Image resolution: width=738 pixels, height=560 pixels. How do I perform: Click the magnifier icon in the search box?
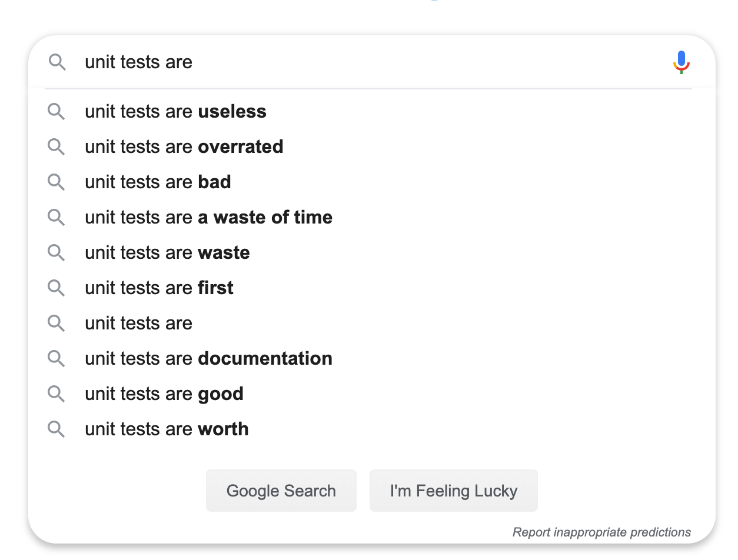(57, 62)
